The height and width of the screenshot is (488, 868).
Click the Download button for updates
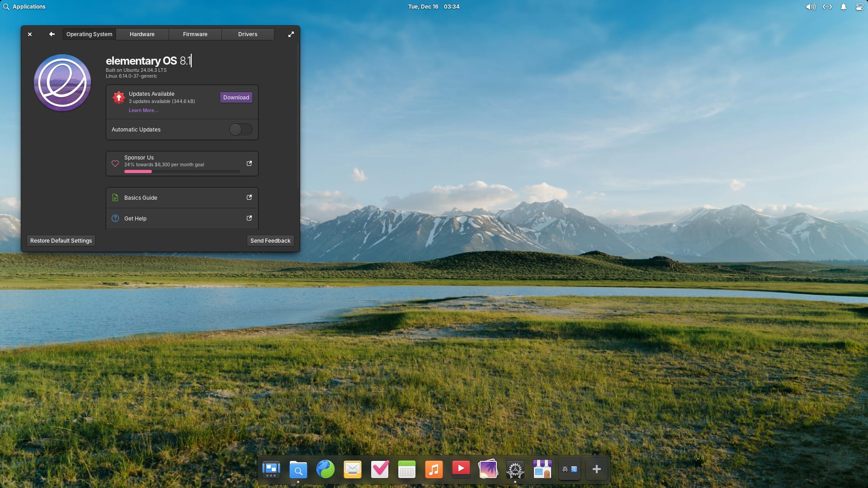coord(236,97)
